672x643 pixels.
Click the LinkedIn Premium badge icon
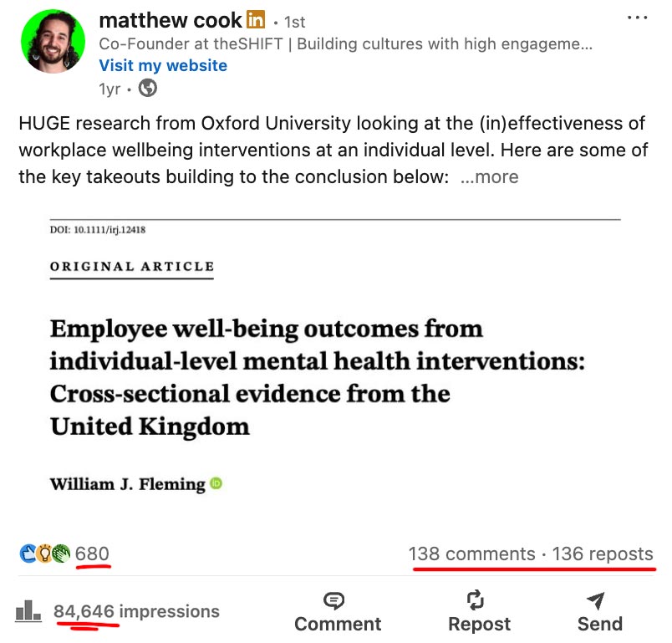(256, 20)
